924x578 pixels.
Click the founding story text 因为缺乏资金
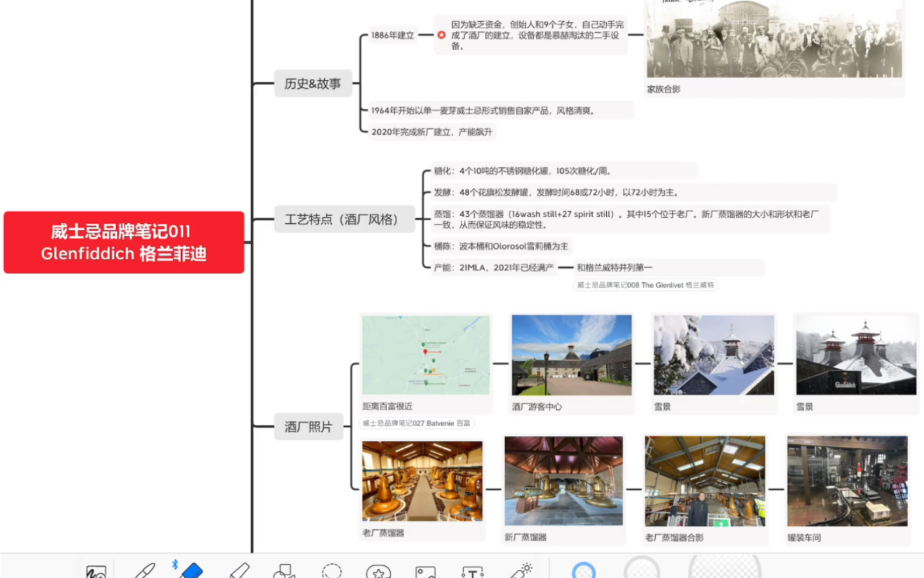click(x=537, y=35)
